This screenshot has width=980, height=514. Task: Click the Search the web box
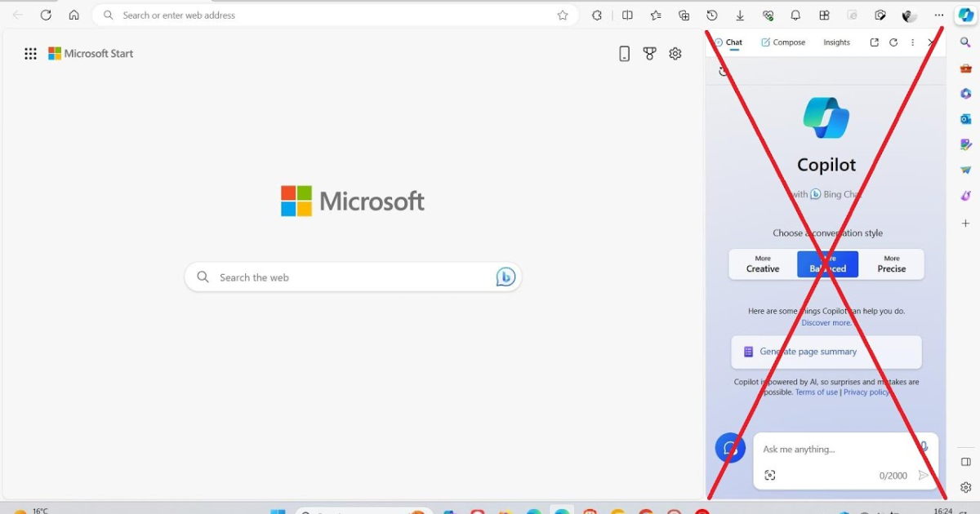(x=351, y=277)
